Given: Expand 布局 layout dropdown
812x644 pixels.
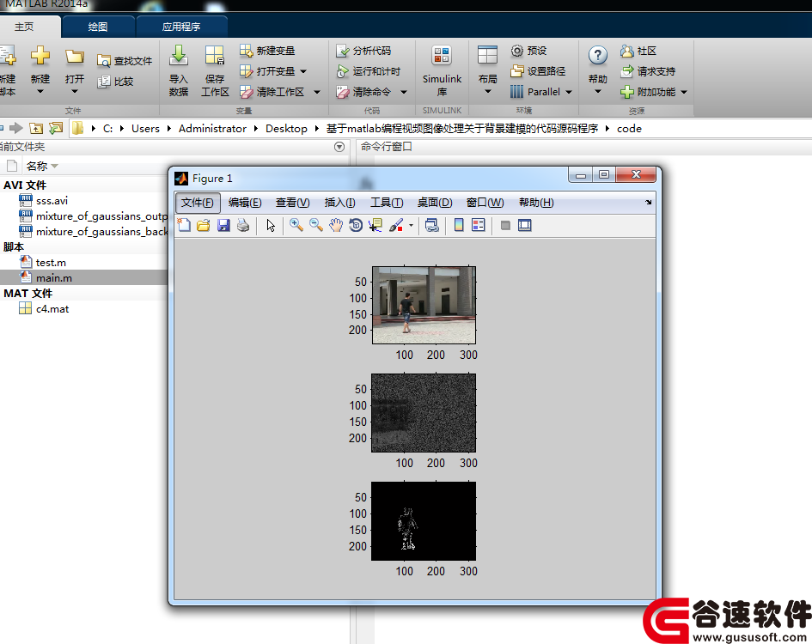Looking at the screenshot, I should pos(487,91).
